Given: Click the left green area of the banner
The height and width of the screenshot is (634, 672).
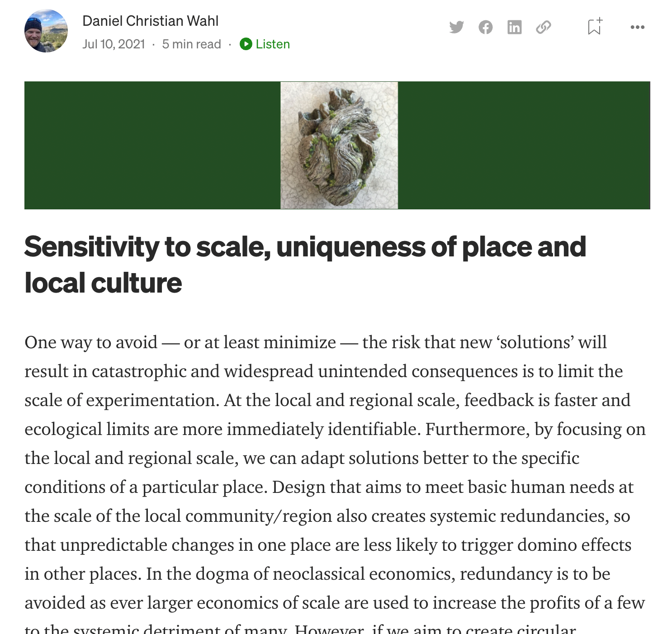Looking at the screenshot, I should (x=152, y=145).
